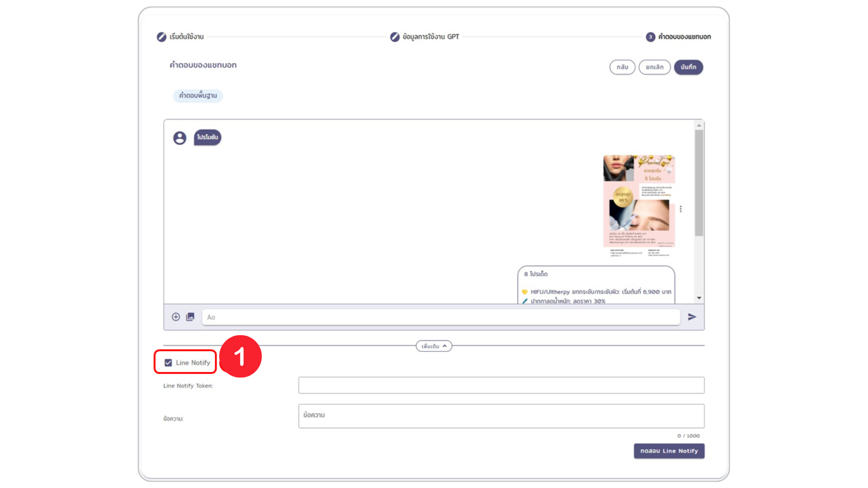868x488 pixels.
Task: Go to ข้อมูลการใช้งาน GPT step label
Action: 430,37
